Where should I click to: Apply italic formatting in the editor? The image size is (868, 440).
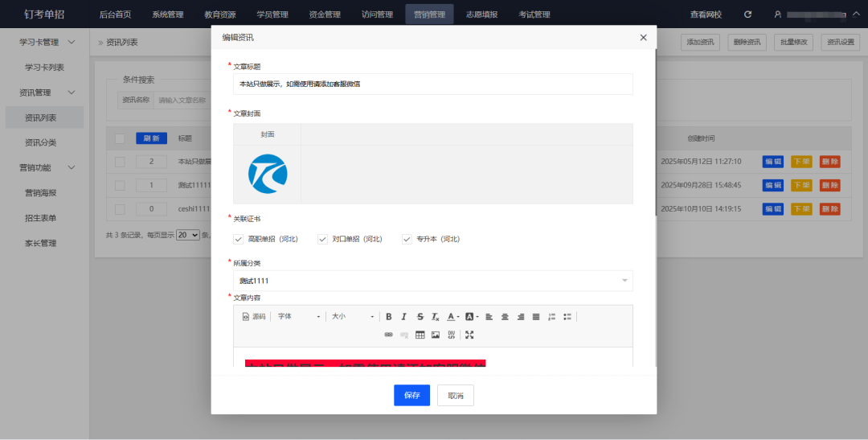click(x=404, y=317)
